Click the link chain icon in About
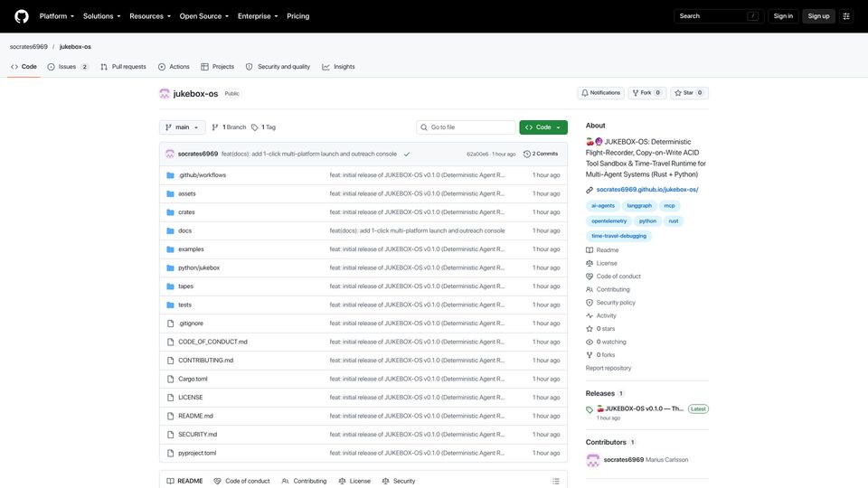 tap(590, 190)
